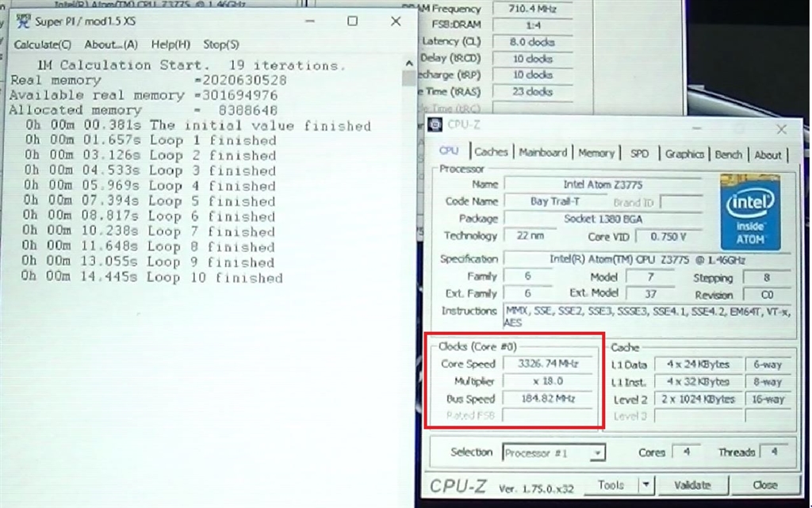This screenshot has height=508, width=812.
Task: Click the Cores count field
Action: [x=686, y=452]
